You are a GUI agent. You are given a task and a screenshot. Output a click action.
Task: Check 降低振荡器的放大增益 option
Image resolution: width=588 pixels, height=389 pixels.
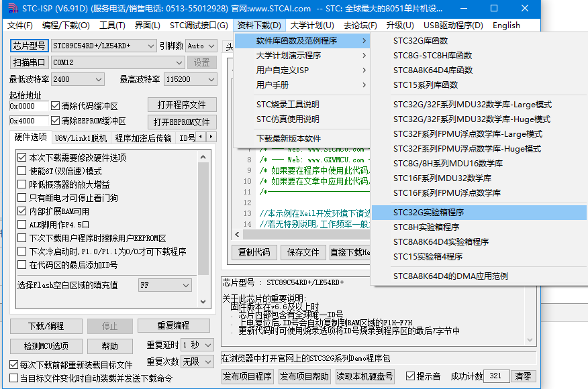click(x=21, y=184)
